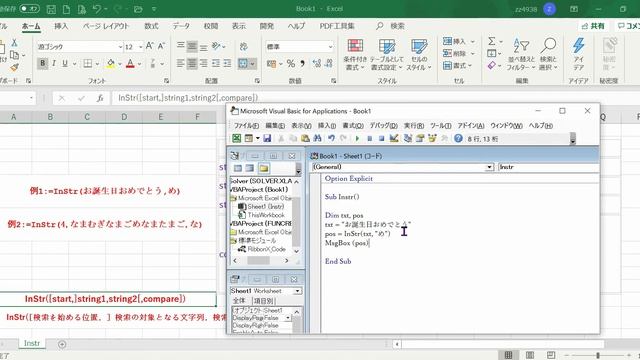The image size is (640, 360).
Task: Click Increase decimal icon in Excel ribbon
Action: point(316,63)
